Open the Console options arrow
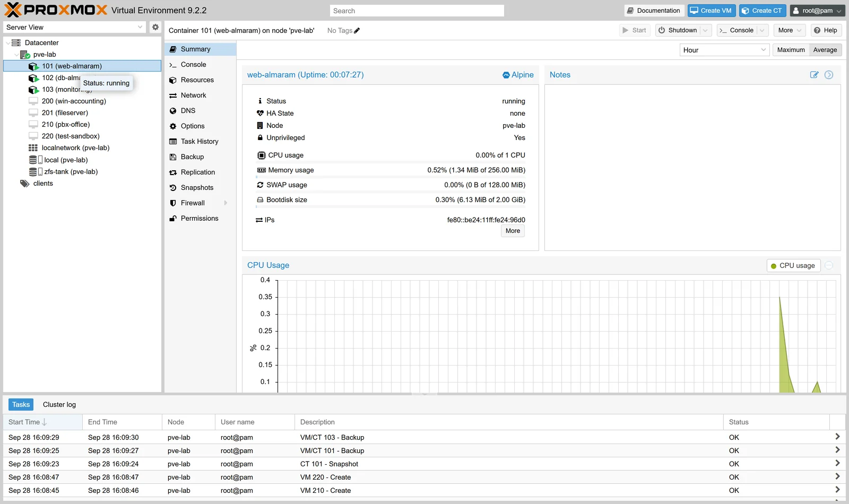The height and width of the screenshot is (504, 849). (762, 30)
